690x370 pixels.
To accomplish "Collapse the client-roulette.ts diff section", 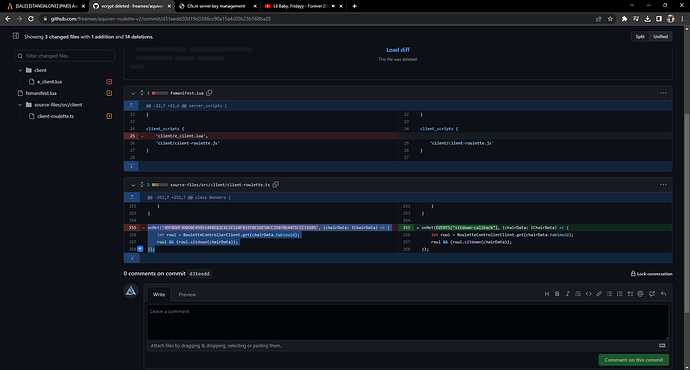I will click(133, 185).
